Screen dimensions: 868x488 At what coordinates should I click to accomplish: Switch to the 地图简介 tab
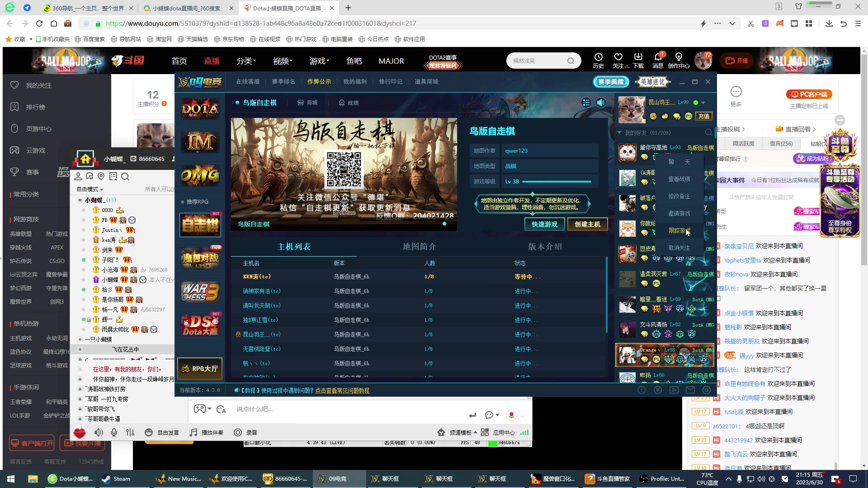[420, 247]
